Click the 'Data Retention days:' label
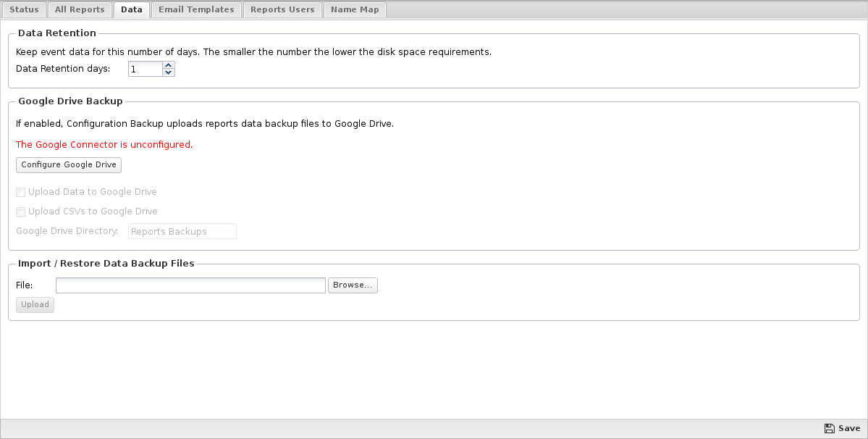This screenshot has width=868, height=439. tap(63, 69)
